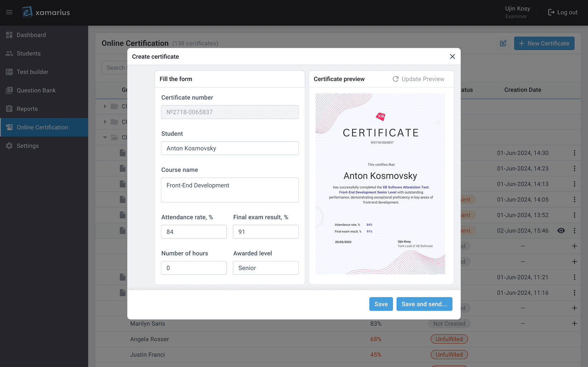Open the hamburger navigation menu
This screenshot has width=588, height=367.
tap(9, 13)
